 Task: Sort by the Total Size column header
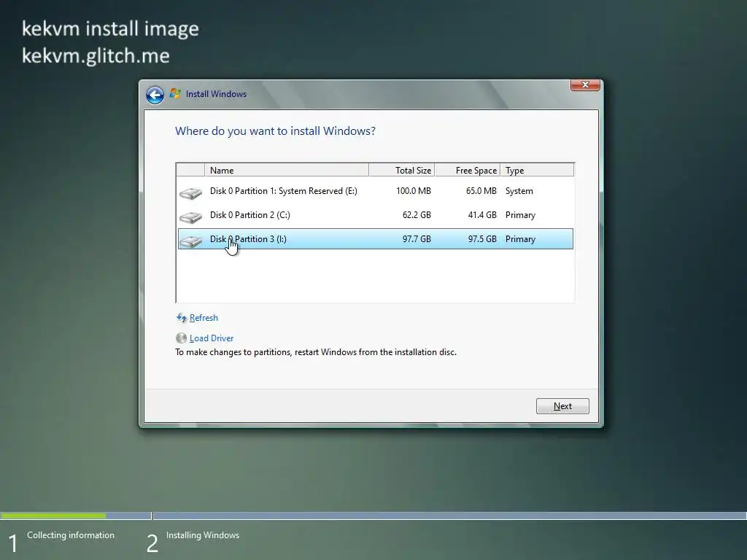(402, 170)
